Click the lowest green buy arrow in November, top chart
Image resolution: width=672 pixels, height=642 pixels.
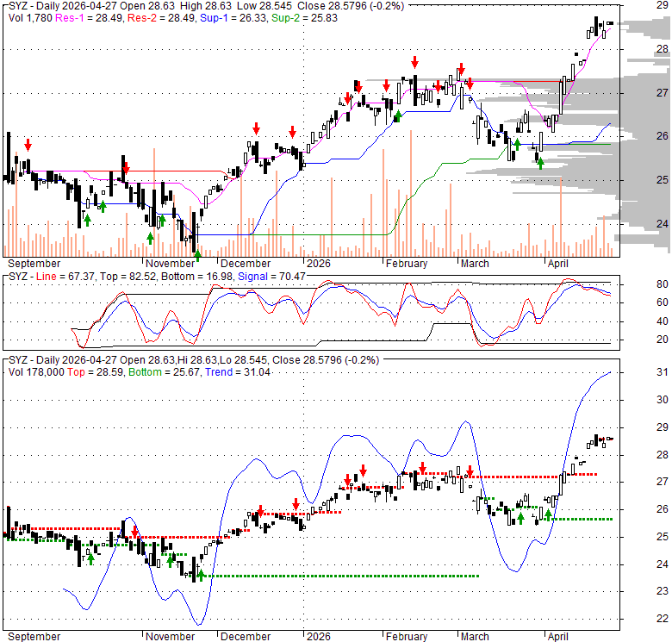click(197, 256)
